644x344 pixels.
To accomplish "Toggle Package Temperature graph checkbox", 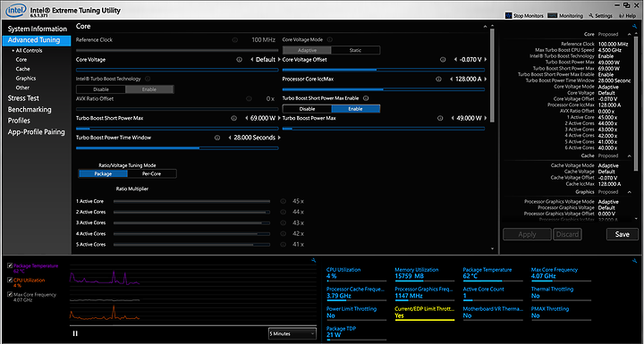I will pyautogui.click(x=10, y=265).
